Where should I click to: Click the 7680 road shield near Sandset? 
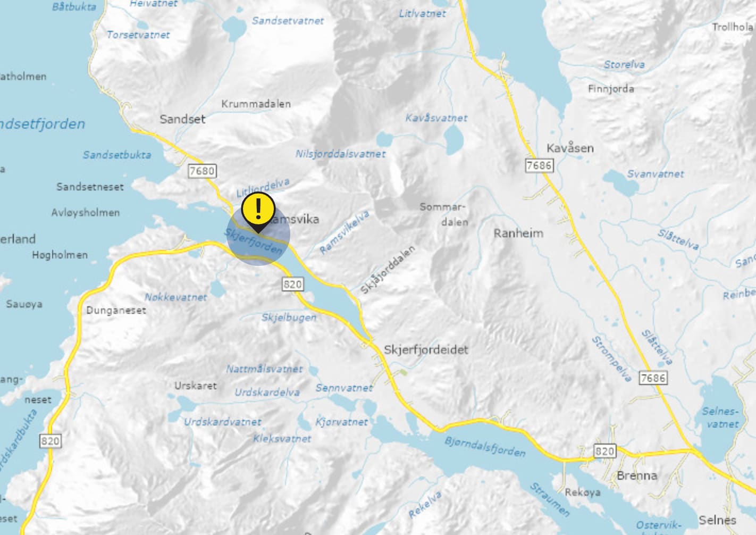[x=202, y=171]
